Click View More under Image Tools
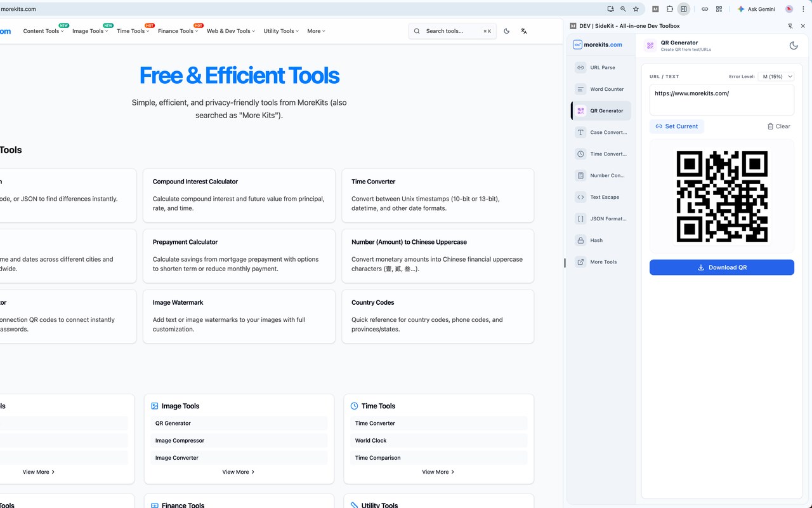The width and height of the screenshot is (812, 508). point(239,472)
